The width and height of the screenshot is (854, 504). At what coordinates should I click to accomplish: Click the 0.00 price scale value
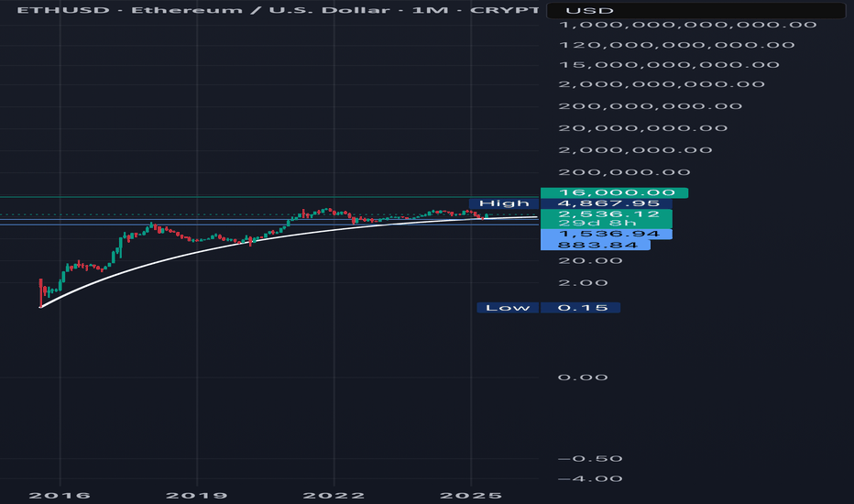click(583, 378)
